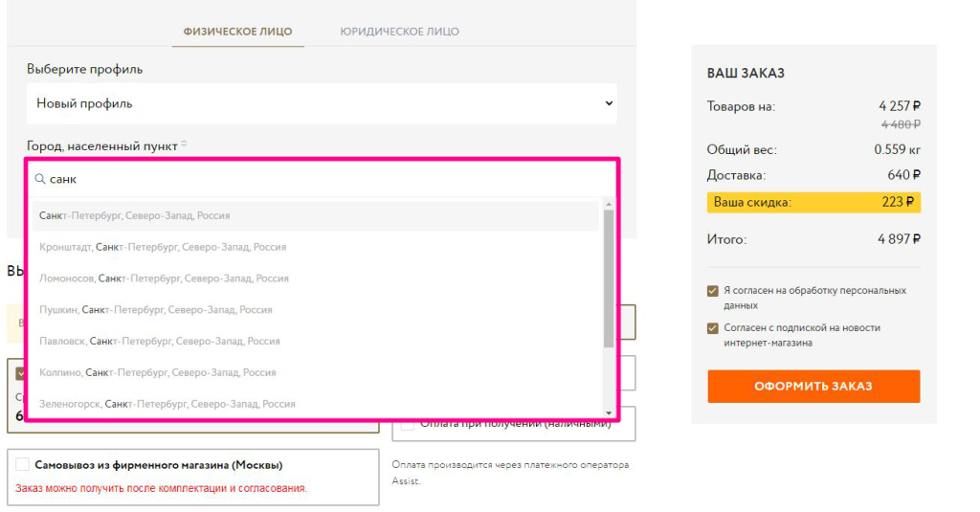This screenshot has width=980, height=512.
Task: Check the Самовывоз из фирменного магазина option
Action: pyautogui.click(x=22, y=465)
